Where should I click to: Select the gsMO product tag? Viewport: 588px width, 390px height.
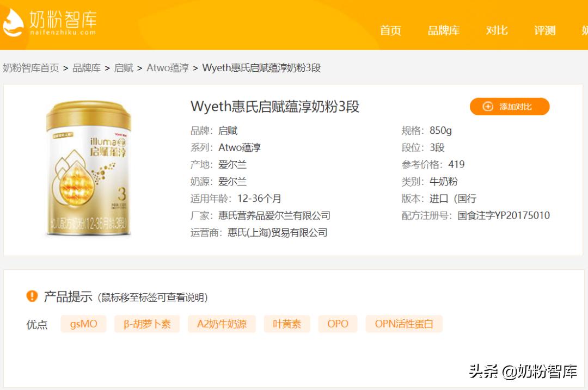pos(83,324)
